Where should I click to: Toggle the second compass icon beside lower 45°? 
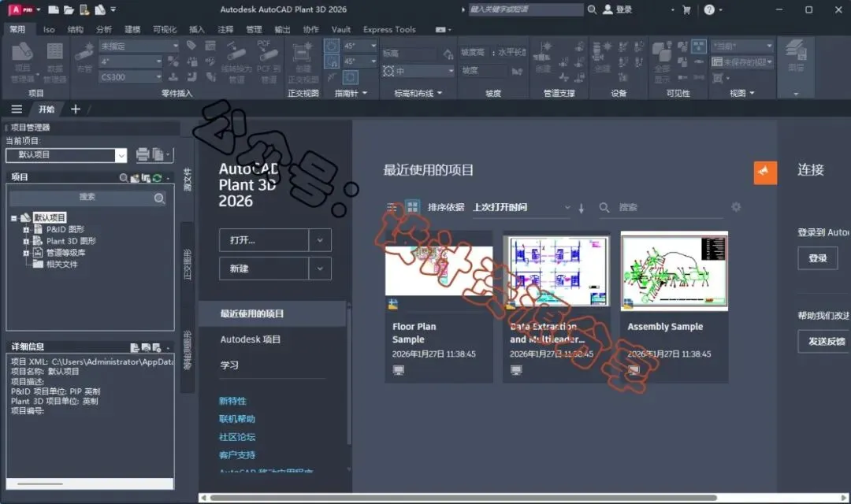pyautogui.click(x=331, y=61)
